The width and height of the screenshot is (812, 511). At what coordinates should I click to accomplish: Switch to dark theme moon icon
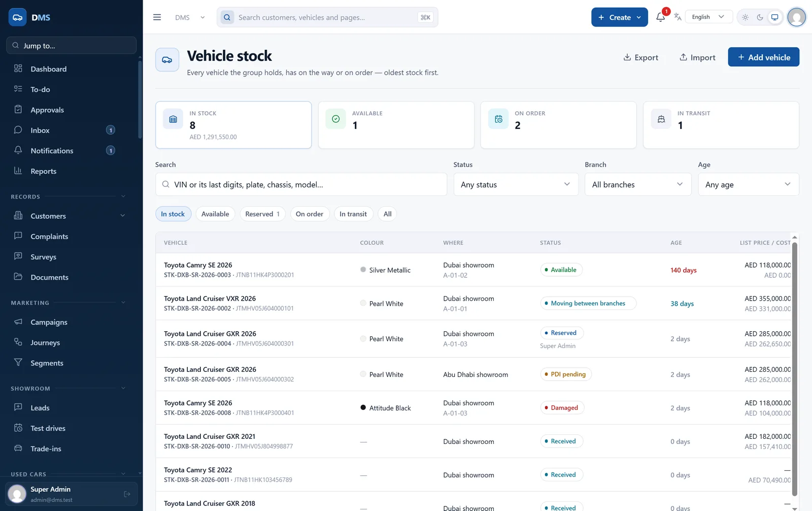pyautogui.click(x=760, y=17)
